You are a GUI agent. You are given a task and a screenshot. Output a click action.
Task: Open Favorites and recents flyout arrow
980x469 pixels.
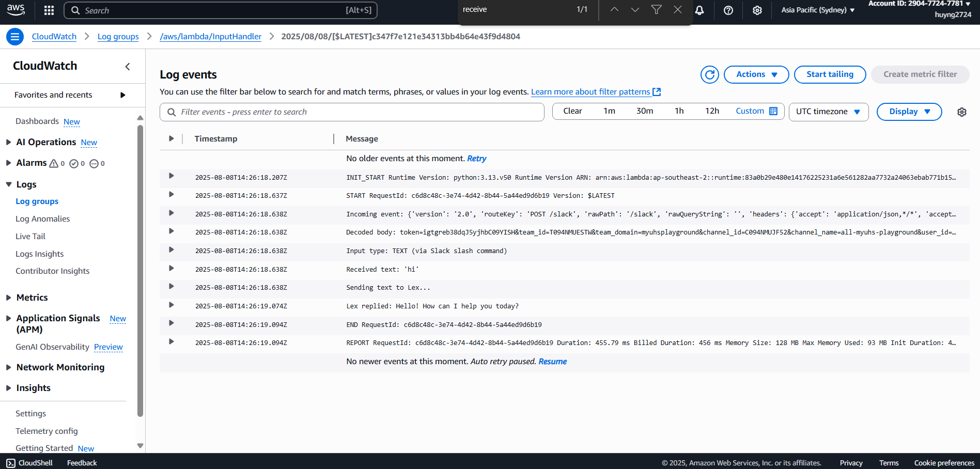point(123,95)
